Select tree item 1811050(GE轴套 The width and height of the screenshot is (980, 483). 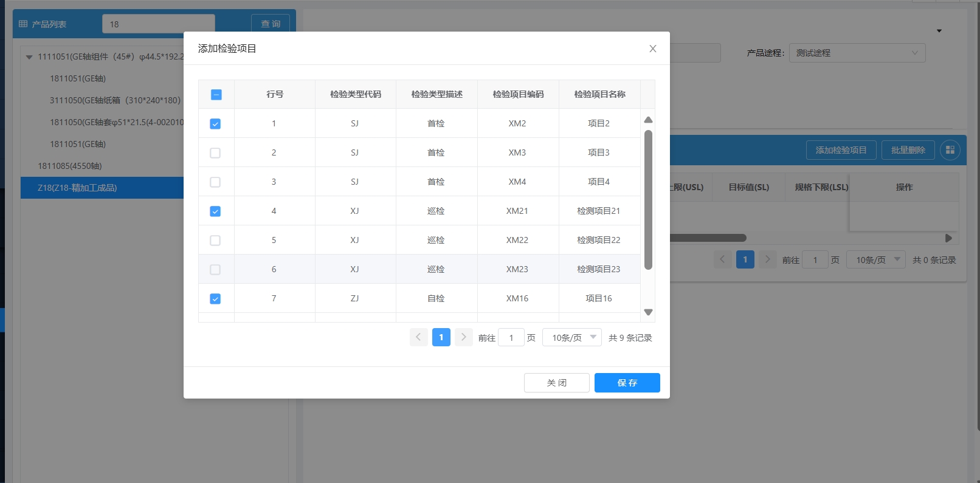[117, 122]
